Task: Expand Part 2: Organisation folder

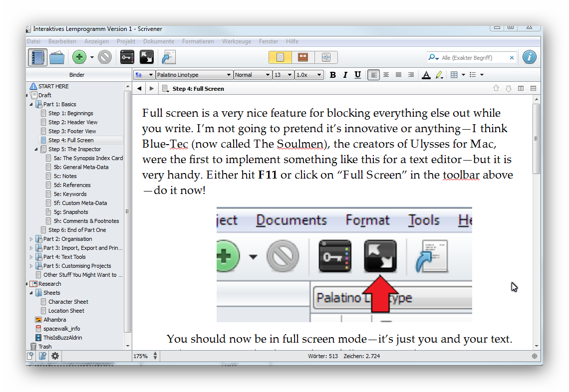Action: [31, 239]
